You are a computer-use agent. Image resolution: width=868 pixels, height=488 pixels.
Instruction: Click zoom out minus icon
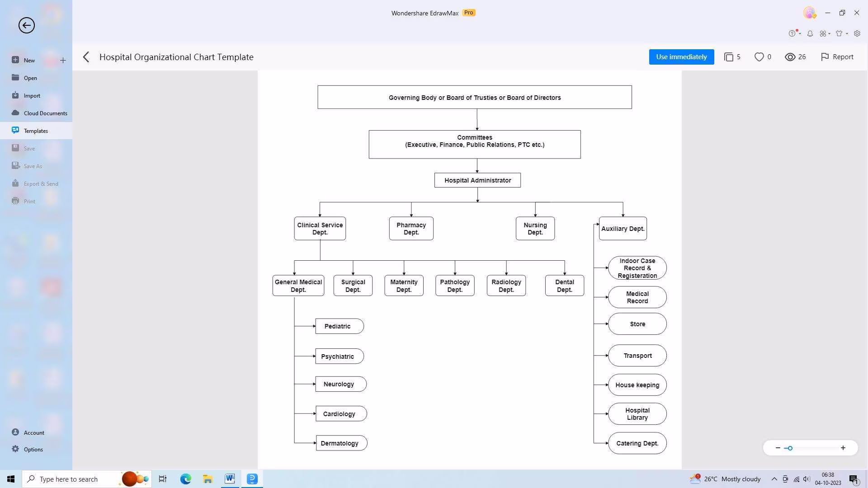click(x=778, y=448)
